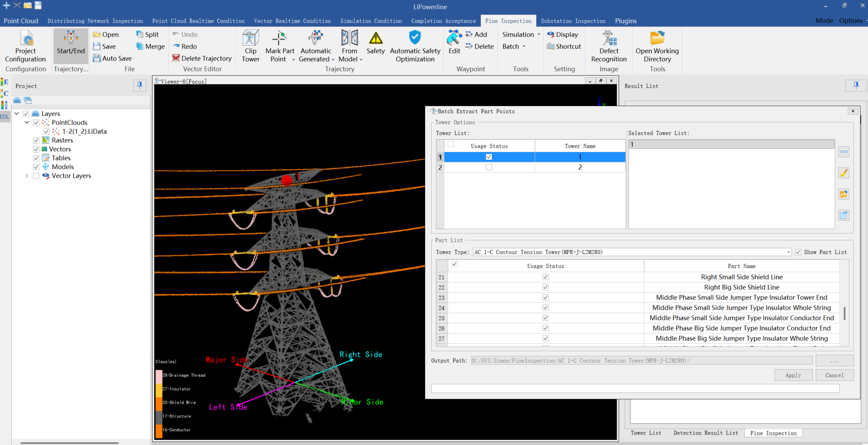Collapse the Layers tree node

tap(17, 114)
